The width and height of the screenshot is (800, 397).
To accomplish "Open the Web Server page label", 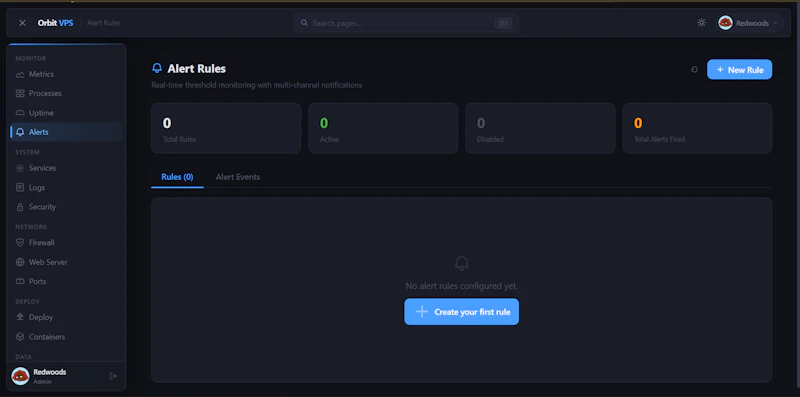I will coord(48,262).
